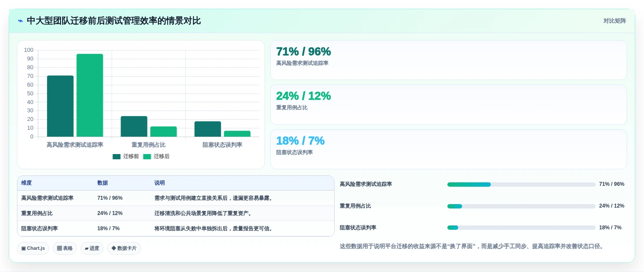Click the lightning icon beside the title

(x=20, y=21)
